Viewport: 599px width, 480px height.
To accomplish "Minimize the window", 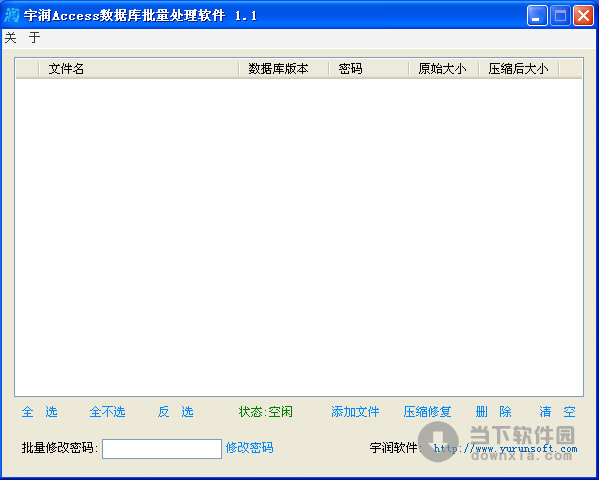I will (x=537, y=16).
